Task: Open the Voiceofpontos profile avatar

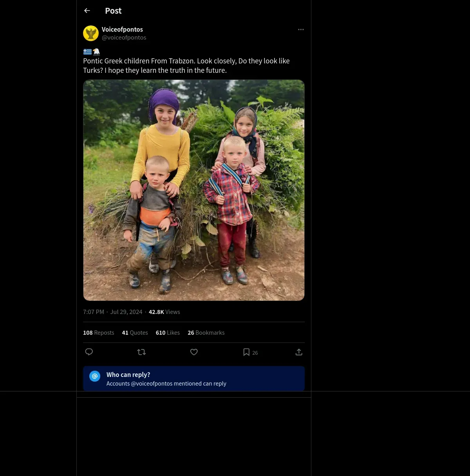Action: pyautogui.click(x=91, y=33)
